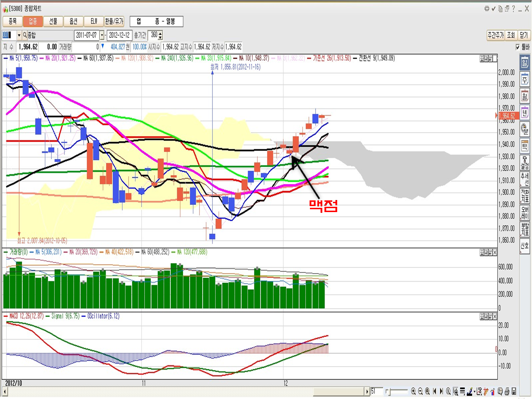This screenshot has height=399, width=532.
Task: Open the start date 2011-07-07 calendar dropdown
Action: 102,35
